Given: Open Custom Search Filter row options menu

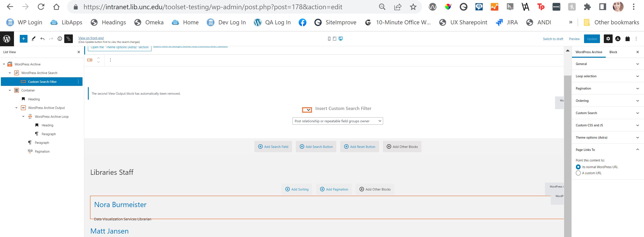Looking at the screenshot, I should pos(78,82).
